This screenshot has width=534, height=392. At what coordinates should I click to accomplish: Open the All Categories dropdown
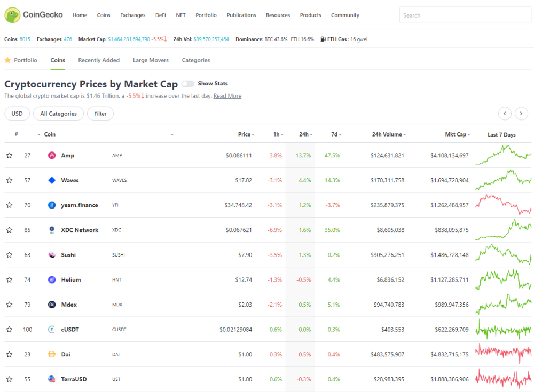[x=58, y=114]
